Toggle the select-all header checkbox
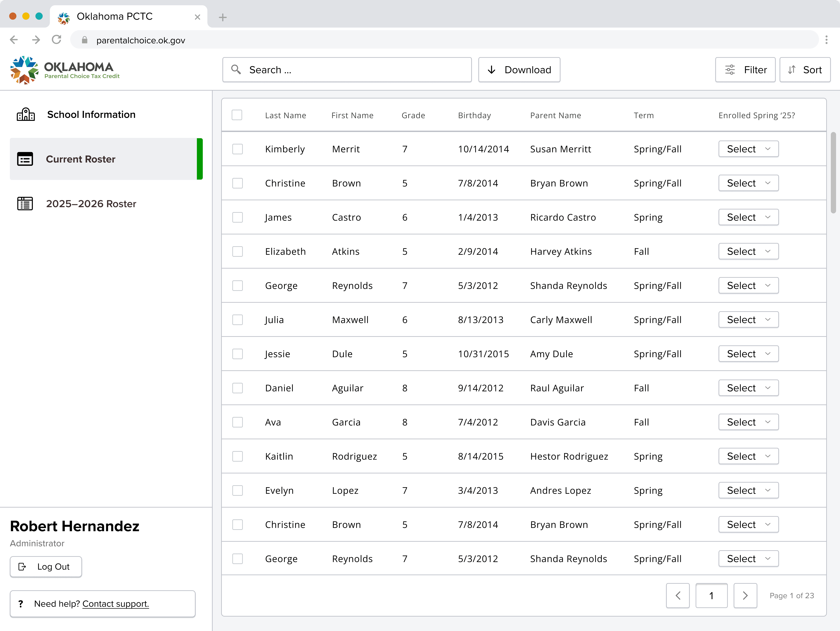Screen dimensions: 840x631 (x=237, y=115)
